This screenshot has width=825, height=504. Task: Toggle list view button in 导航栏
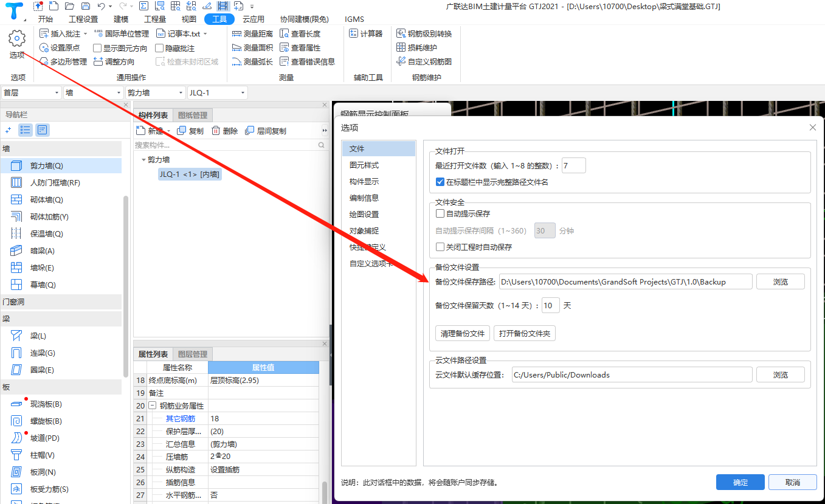tap(26, 129)
